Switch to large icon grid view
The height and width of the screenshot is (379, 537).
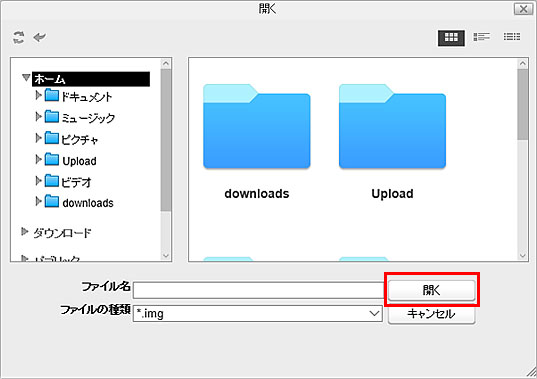coord(451,37)
